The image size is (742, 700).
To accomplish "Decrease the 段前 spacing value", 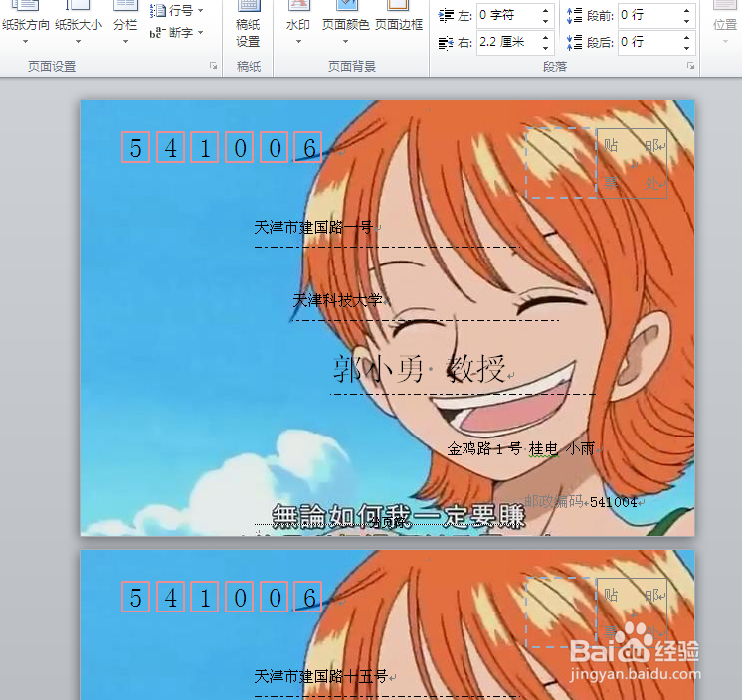I will 686,21.
